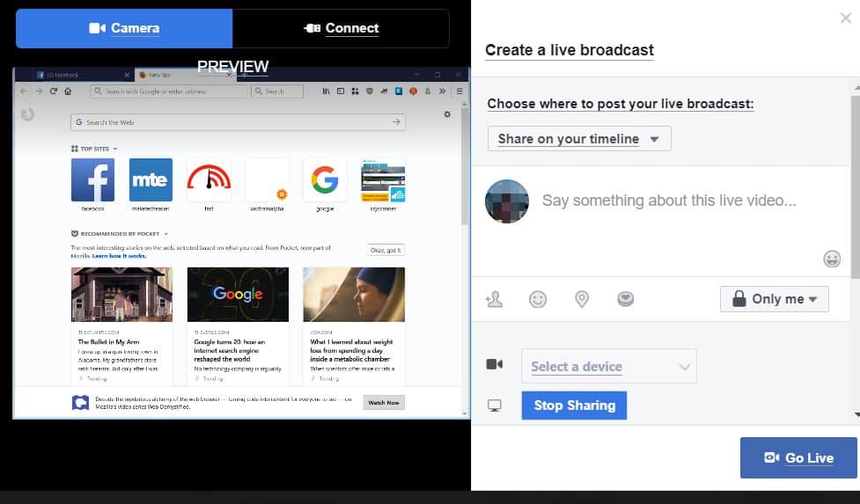This screenshot has height=504, width=860.
Task: Click the google top site tile in preview
Action: [x=325, y=180]
